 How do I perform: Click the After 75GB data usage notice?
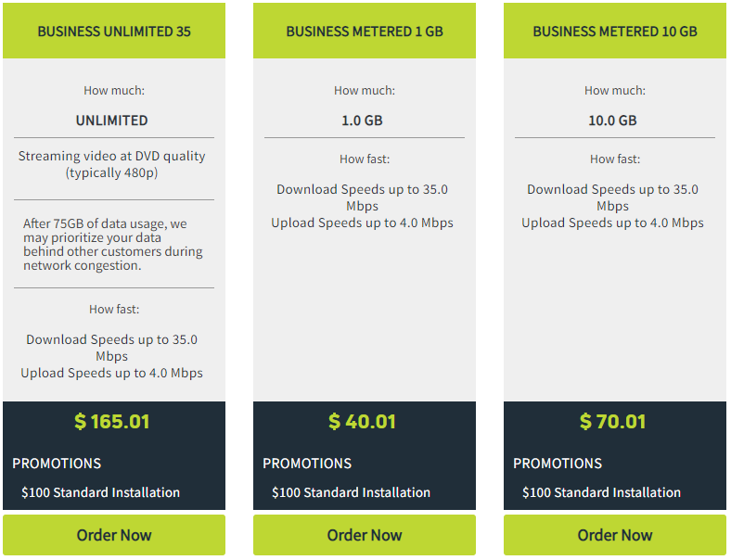click(113, 244)
